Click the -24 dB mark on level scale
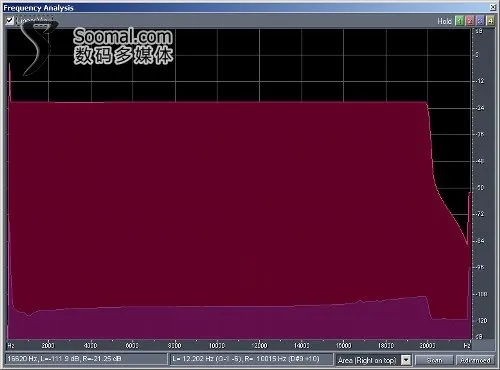 click(x=480, y=108)
